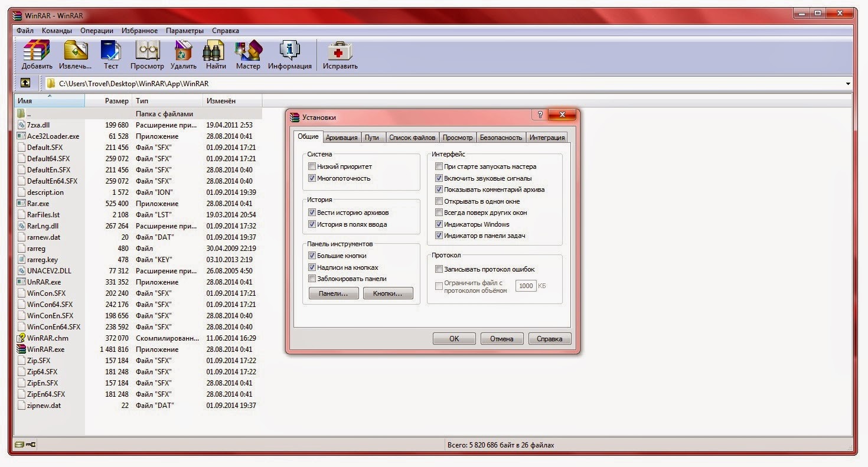Viewport: 868px width, 467px height.
Task: Go up one folder with arrow icon
Action: (x=25, y=83)
